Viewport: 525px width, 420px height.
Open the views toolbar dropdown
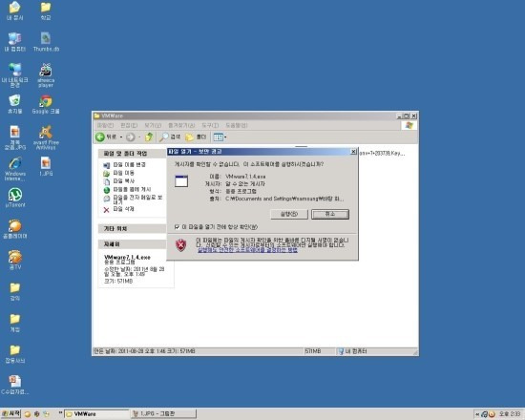[x=220, y=137]
